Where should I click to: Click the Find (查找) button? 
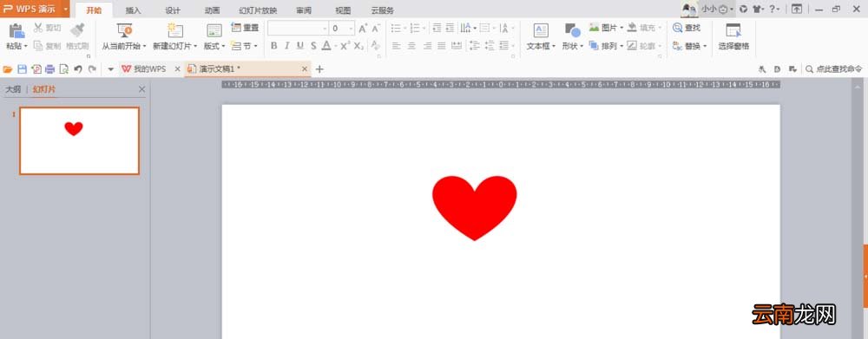687,28
